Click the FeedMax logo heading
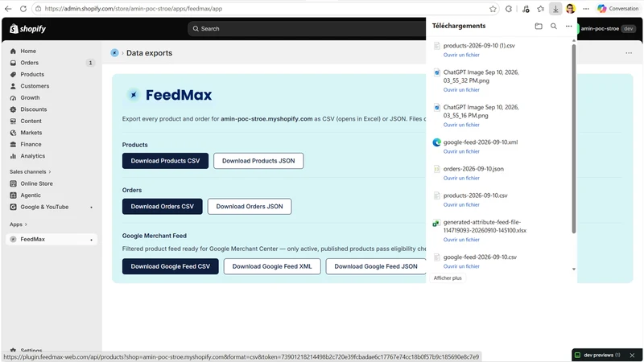 [169, 95]
